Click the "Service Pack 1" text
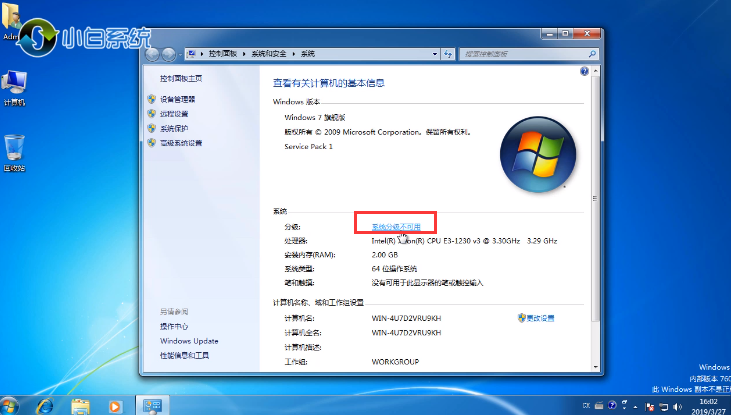The image size is (731, 415). click(x=308, y=146)
